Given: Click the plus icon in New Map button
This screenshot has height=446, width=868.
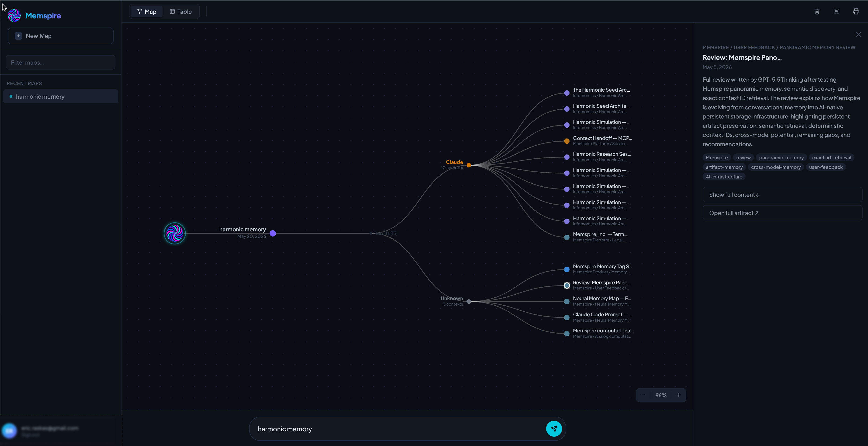Looking at the screenshot, I should (x=18, y=36).
